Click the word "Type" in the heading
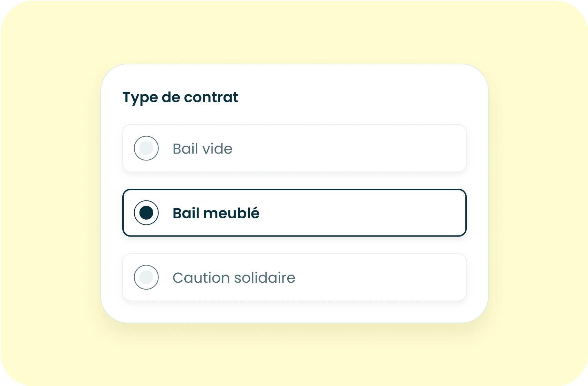Screen dimensions: 588x386 coord(140,98)
